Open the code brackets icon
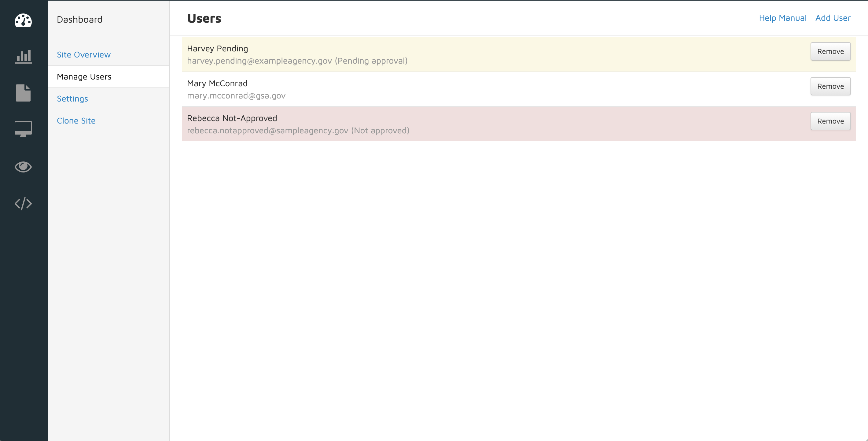This screenshot has width=868, height=441. [x=23, y=204]
